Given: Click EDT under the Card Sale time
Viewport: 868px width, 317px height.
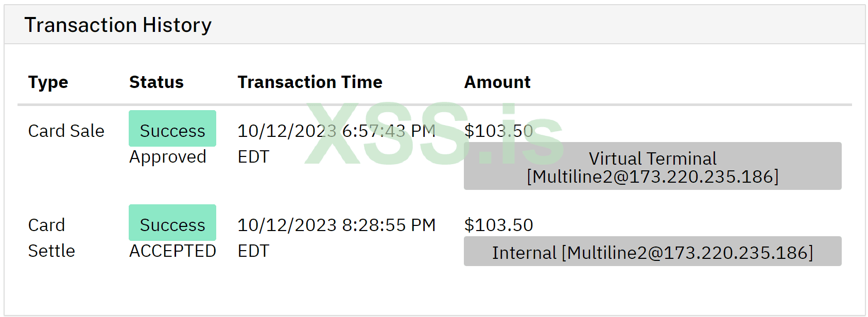Looking at the screenshot, I should click(x=253, y=156).
